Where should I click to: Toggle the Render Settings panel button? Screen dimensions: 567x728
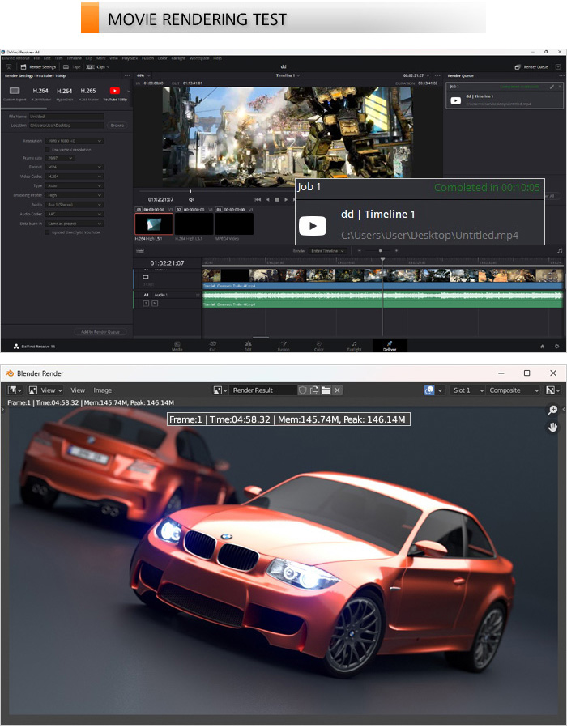coord(38,67)
